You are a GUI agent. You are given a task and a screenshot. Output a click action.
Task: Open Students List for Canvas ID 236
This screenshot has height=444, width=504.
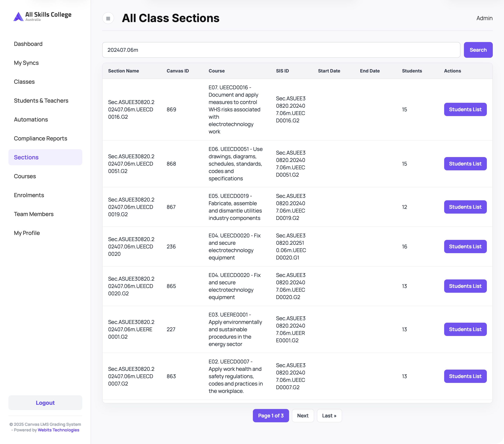(x=465, y=247)
